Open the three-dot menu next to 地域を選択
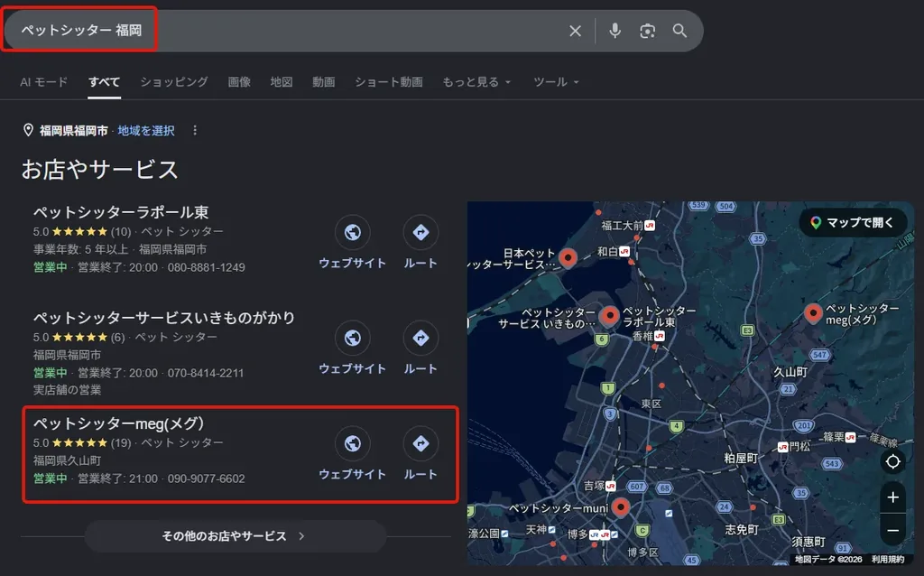This screenshot has width=924, height=576. 195,130
